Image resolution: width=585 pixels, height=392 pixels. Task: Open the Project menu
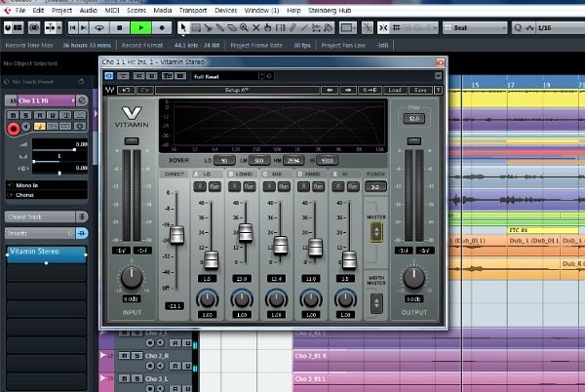pos(61,10)
